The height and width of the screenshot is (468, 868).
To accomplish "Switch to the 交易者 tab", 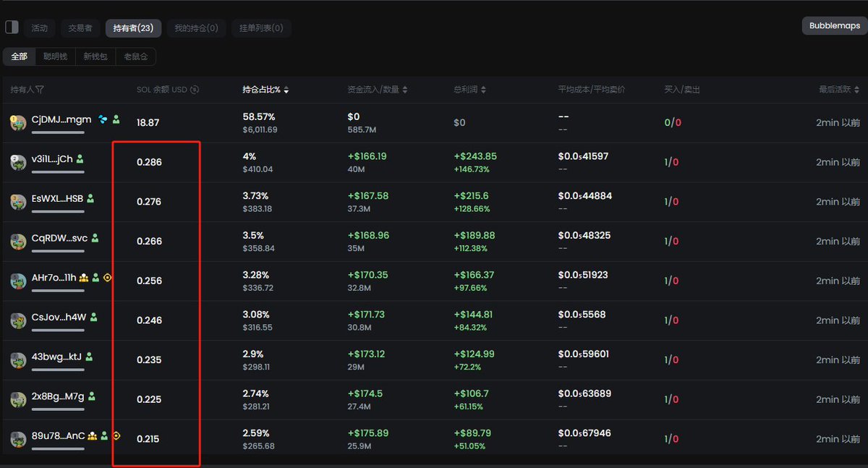I will click(x=80, y=28).
